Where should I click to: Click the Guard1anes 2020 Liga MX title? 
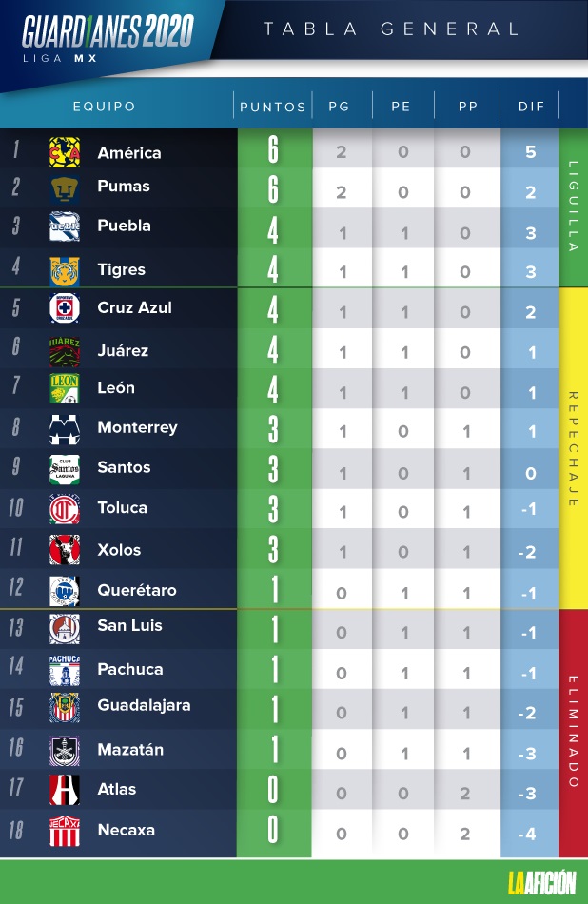[108, 39]
